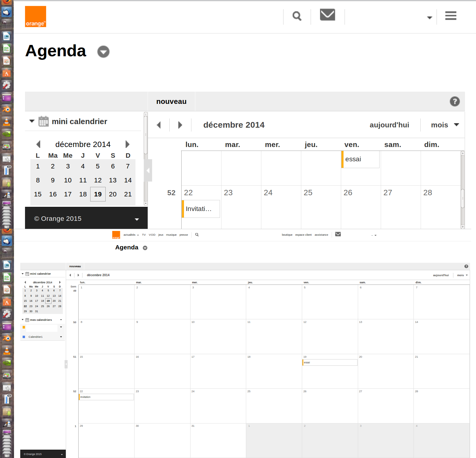Collapse the large 'mini calendrier' section triangle
476x458 pixels.
point(32,121)
